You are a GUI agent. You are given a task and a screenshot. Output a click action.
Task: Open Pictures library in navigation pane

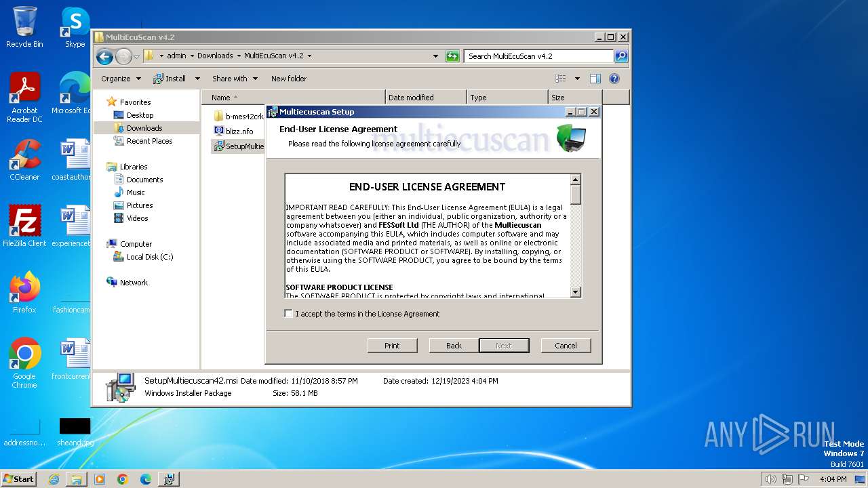click(140, 205)
